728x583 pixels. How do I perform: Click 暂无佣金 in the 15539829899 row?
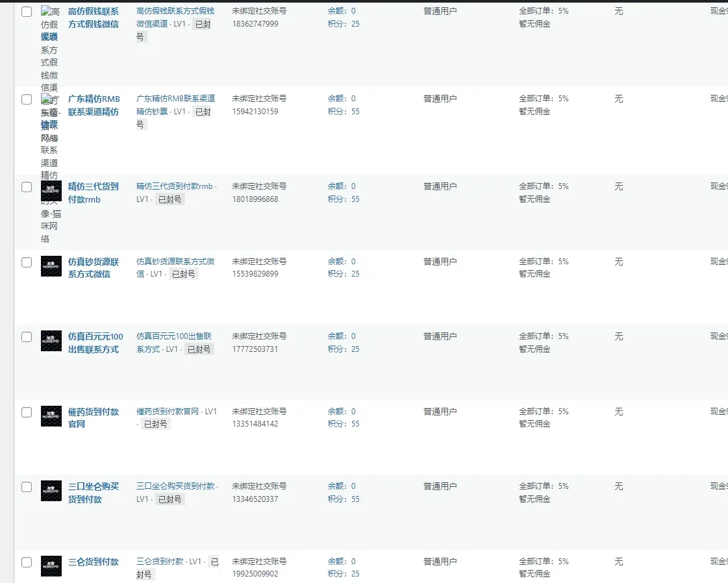pos(535,274)
